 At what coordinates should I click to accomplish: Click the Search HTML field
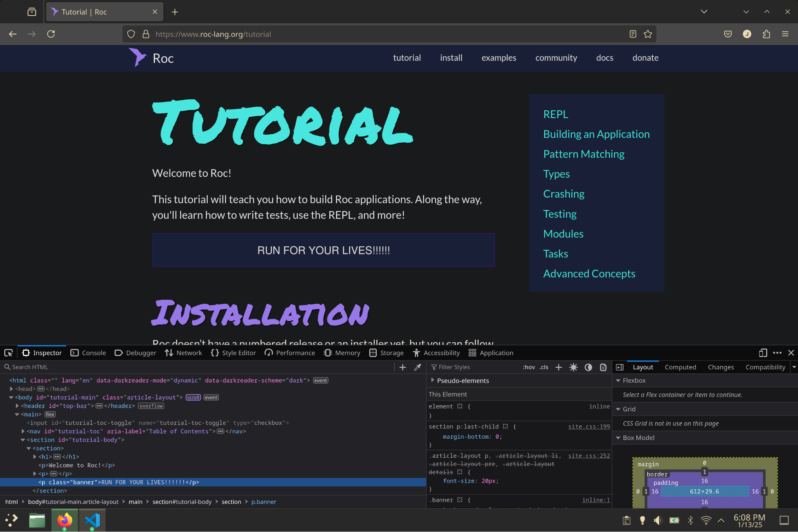[198, 367]
